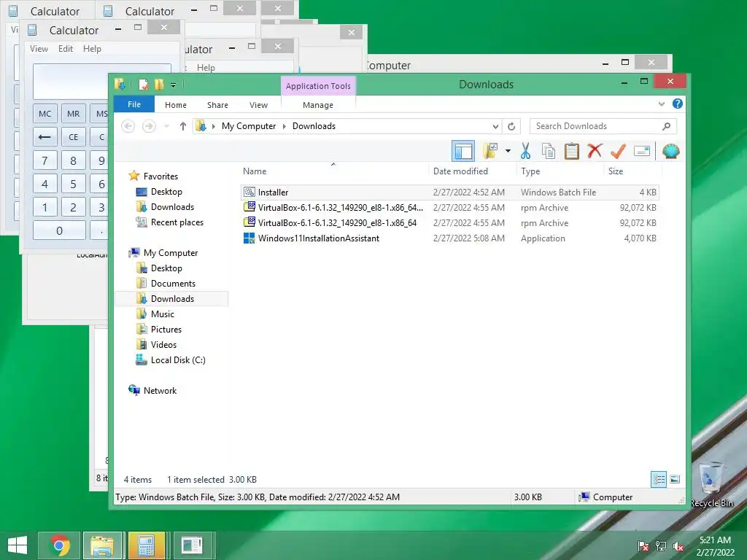
Task: Open the Recycle Bin on desktop
Action: (x=711, y=484)
